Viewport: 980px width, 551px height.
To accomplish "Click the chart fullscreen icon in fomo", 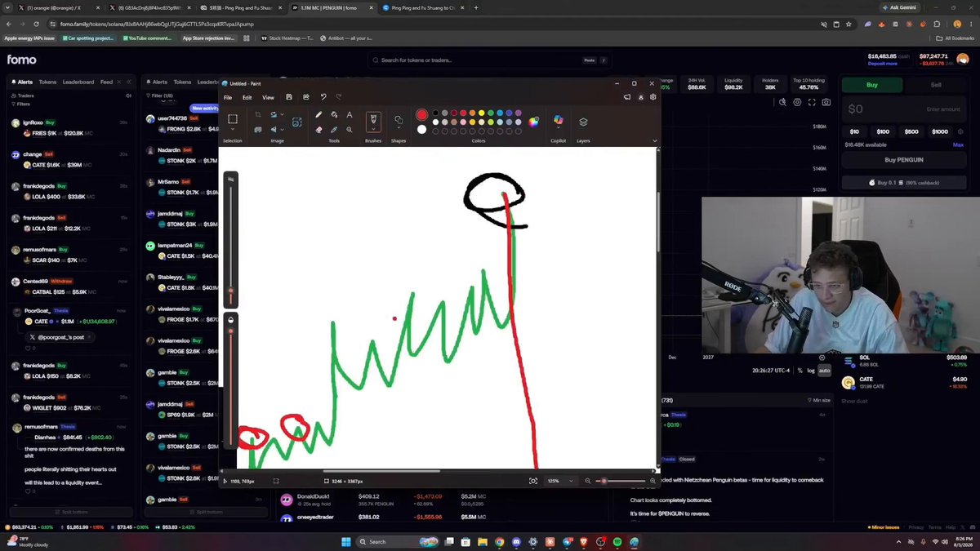I will (812, 102).
